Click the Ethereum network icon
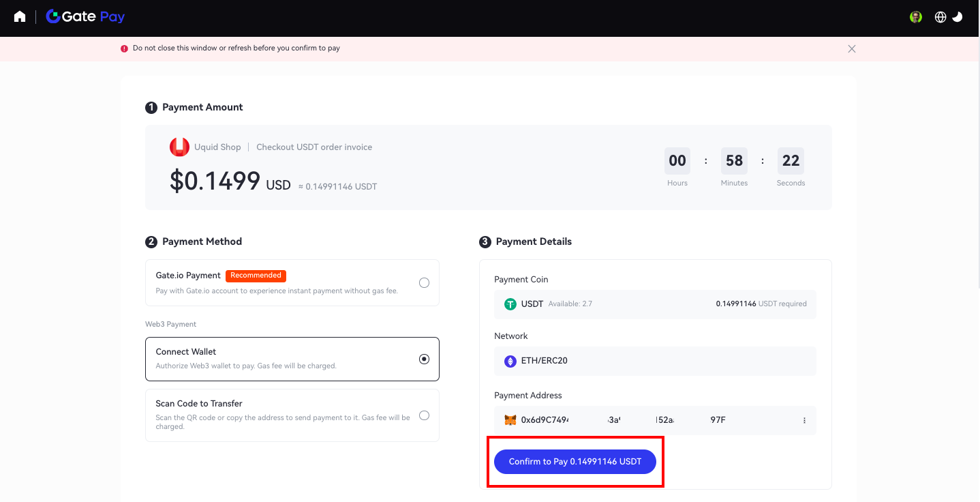Viewport: 980px width, 502px height. (510, 361)
